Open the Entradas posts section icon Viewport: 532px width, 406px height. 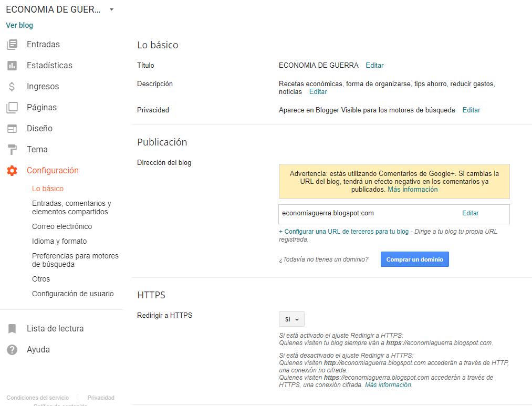(12, 44)
